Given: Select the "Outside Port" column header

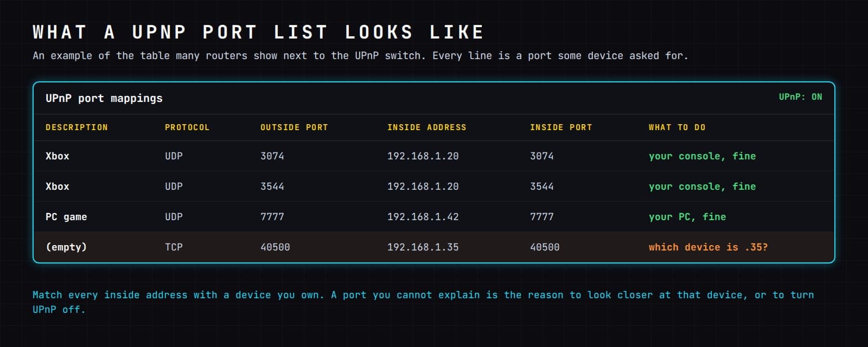Looking at the screenshot, I should 294,127.
